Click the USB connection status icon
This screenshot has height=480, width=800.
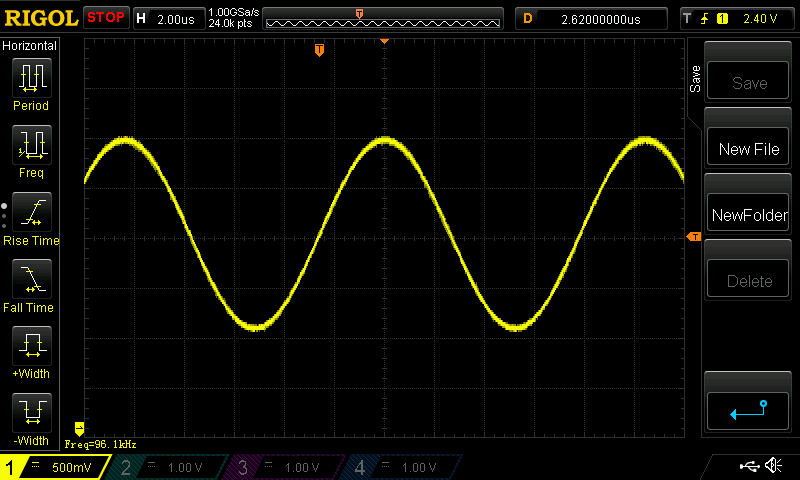tap(749, 466)
